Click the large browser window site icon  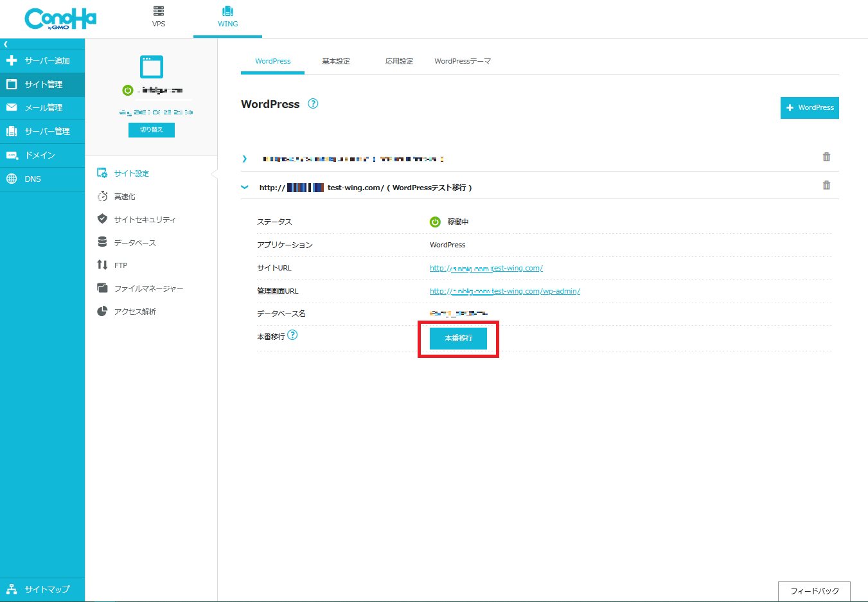[152, 67]
